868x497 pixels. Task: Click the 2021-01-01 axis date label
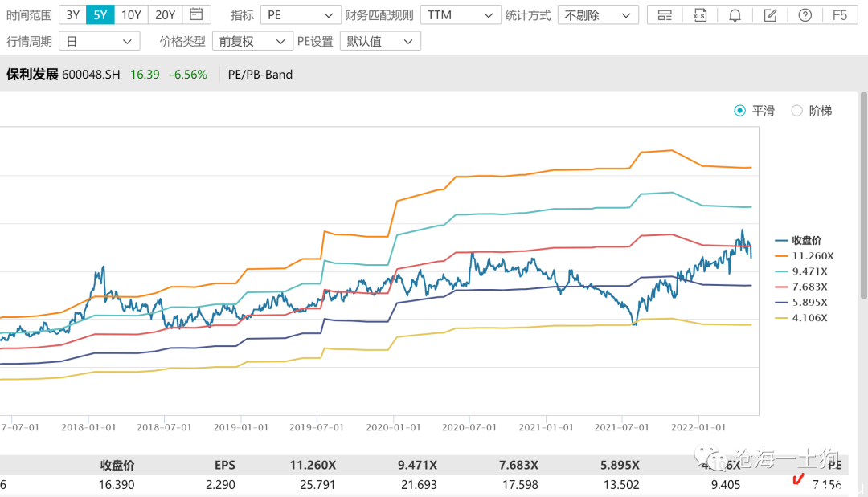[x=546, y=427]
